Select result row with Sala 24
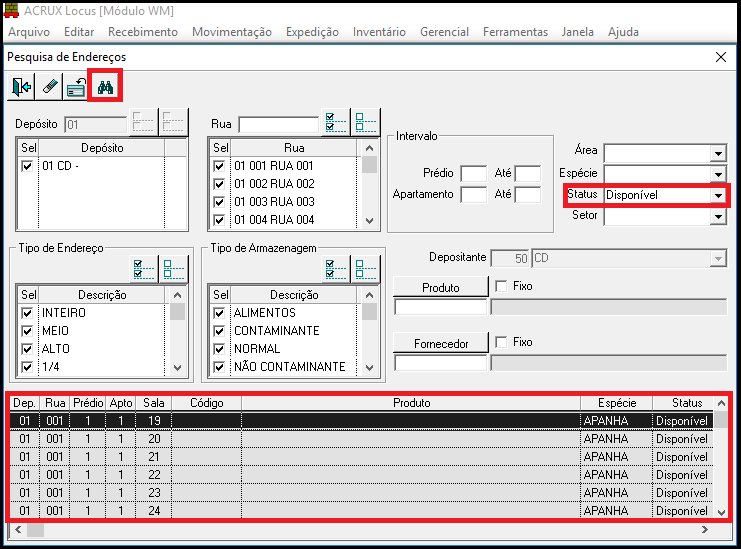741x549 pixels. (x=361, y=511)
